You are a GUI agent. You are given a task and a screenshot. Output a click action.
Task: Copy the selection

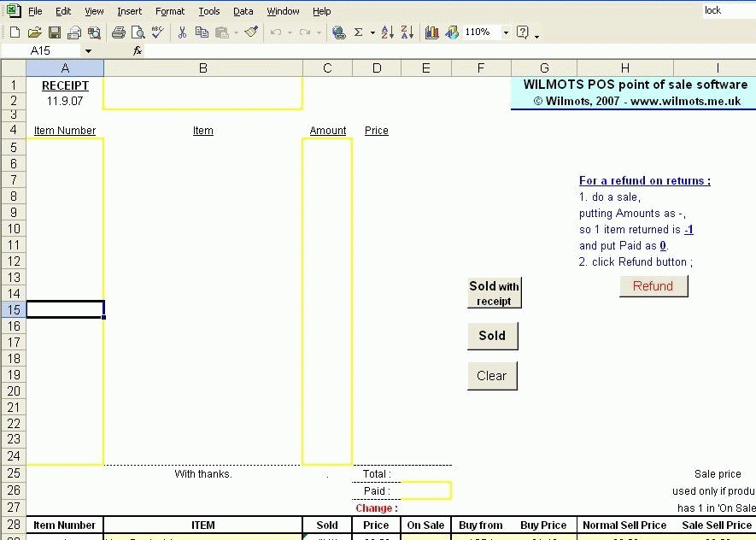pyautogui.click(x=202, y=32)
